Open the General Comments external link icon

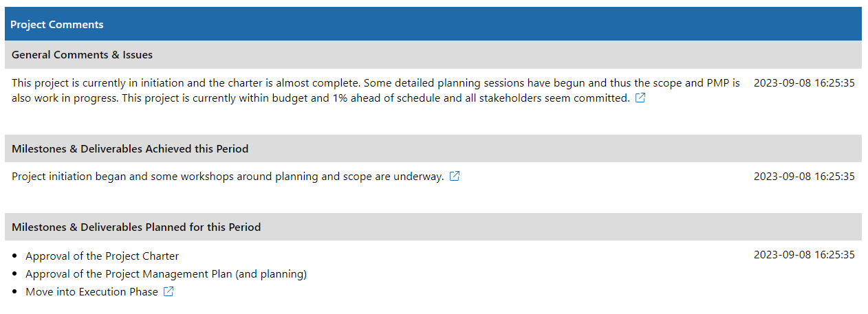pyautogui.click(x=640, y=98)
